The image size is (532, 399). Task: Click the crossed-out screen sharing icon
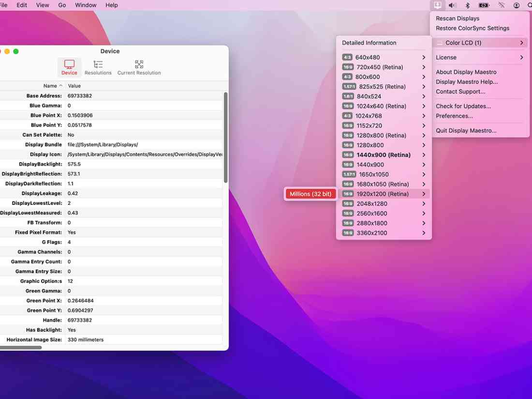coord(501,5)
